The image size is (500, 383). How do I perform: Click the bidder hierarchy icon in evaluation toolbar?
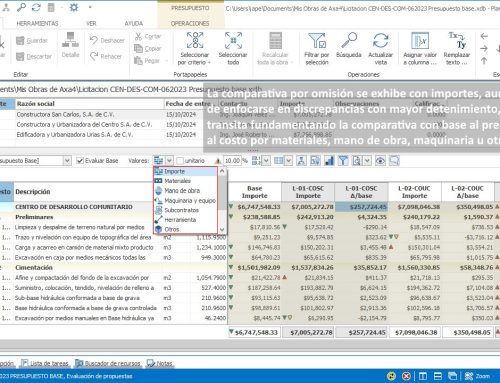click(x=301, y=161)
